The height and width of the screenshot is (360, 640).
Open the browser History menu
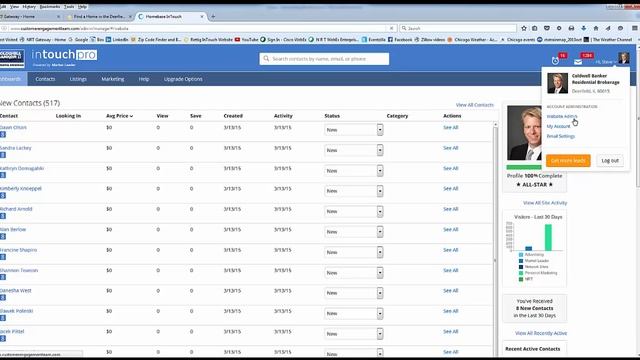[29, 7]
